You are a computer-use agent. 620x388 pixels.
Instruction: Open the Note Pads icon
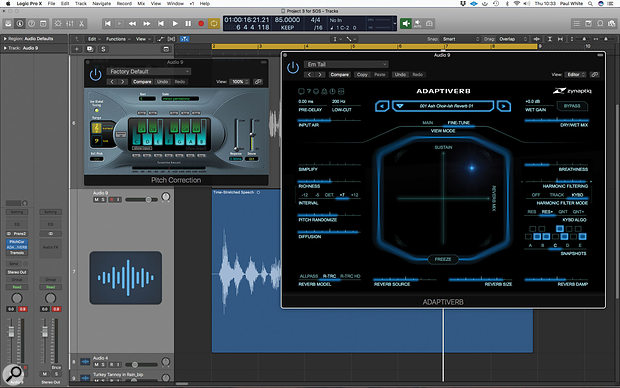coord(588,24)
